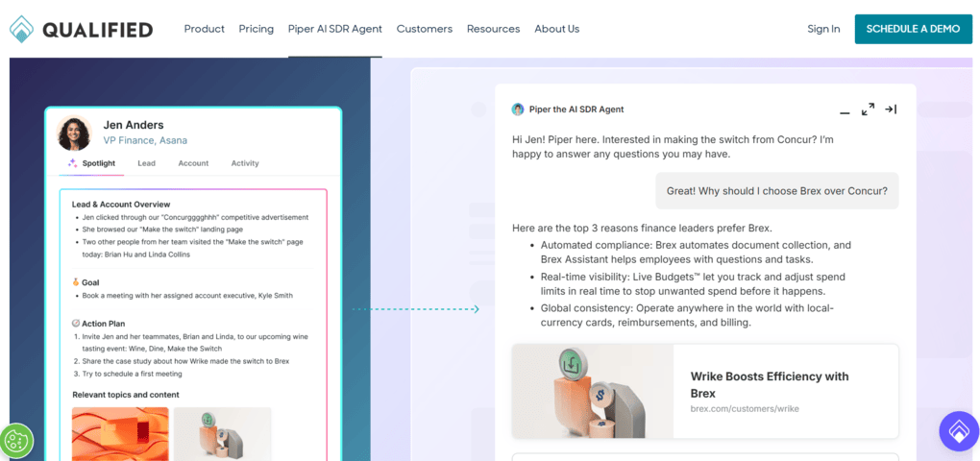Open the Product menu
Screen dimensions: 980x461
click(x=204, y=29)
